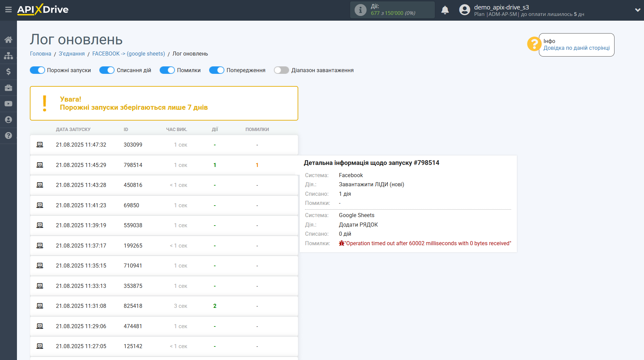Click the run icon for ID 559038
Image resolution: width=644 pixels, height=360 pixels.
pos(40,225)
